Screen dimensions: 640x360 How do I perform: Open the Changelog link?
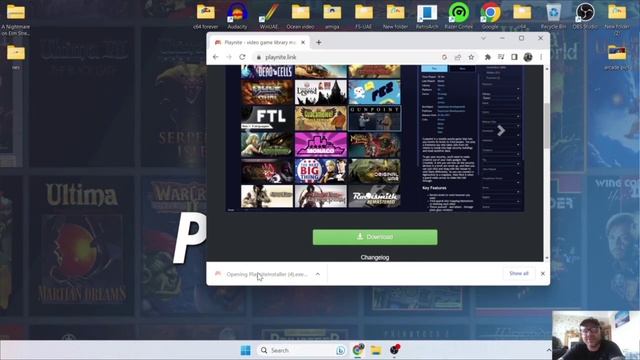click(375, 258)
